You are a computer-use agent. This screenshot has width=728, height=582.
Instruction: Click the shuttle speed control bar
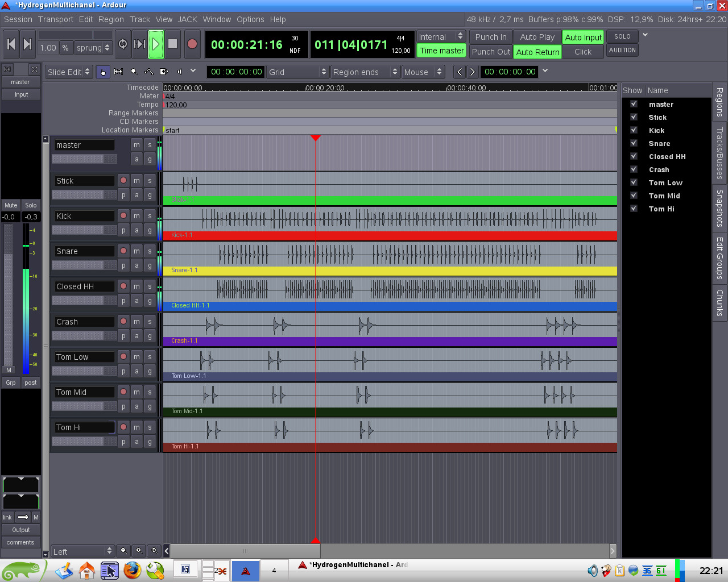[x=75, y=35]
